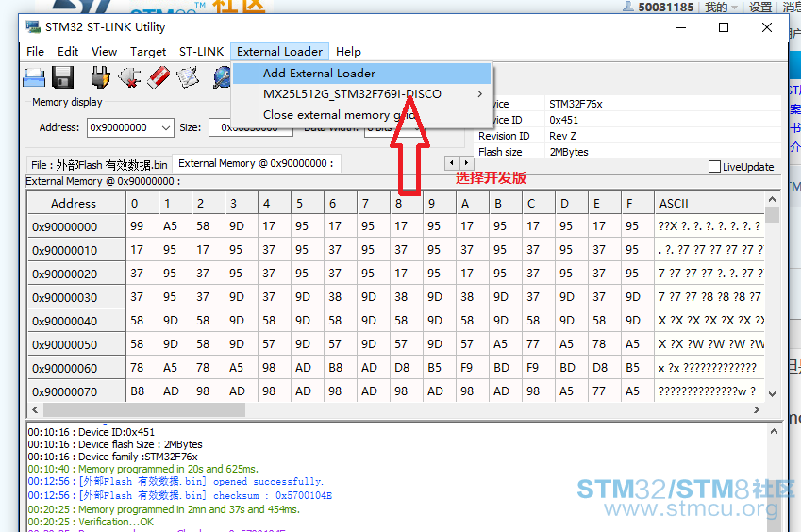This screenshot has height=532, width=801.
Task: Click 设置 link in background web page
Action: click(760, 8)
